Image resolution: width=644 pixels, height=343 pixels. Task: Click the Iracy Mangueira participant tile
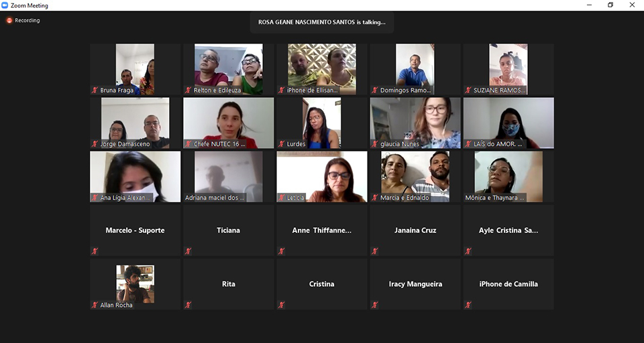415,284
